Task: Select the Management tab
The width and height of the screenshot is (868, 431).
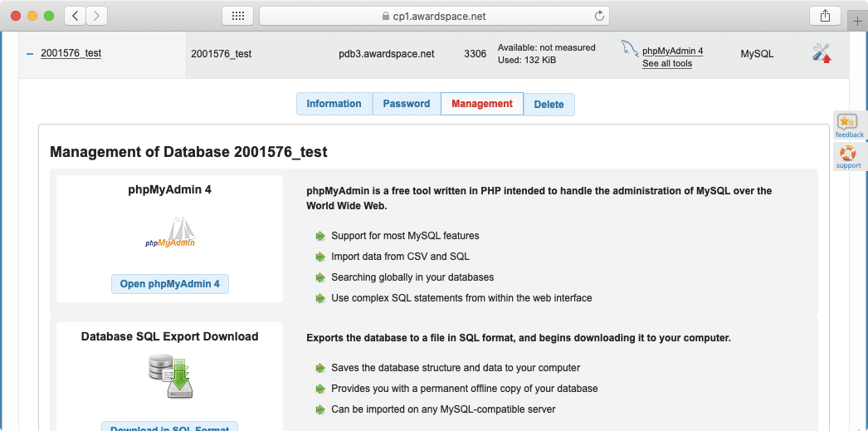Action: [482, 104]
